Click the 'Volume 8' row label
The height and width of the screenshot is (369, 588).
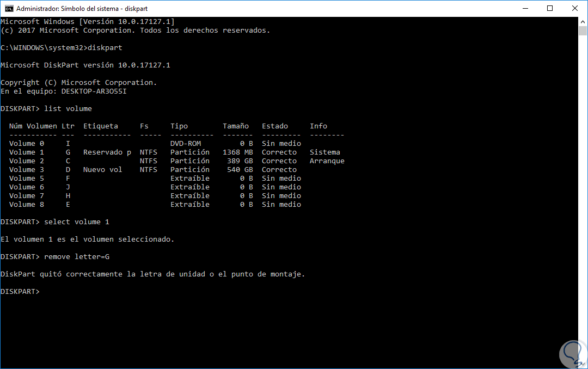pos(27,205)
